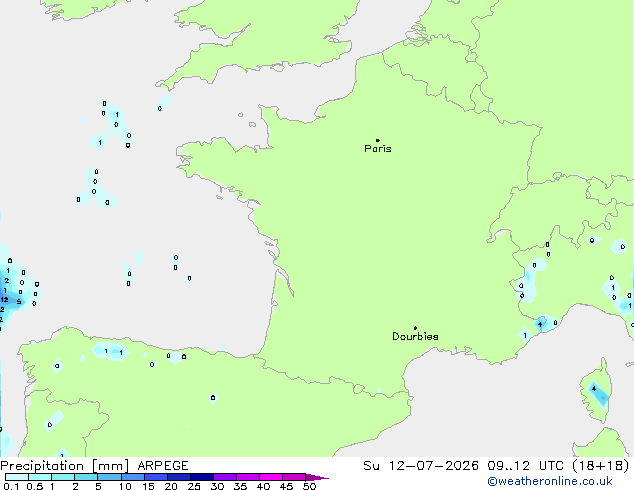Click the 12 mm precipitation value at west edge

click(4, 300)
